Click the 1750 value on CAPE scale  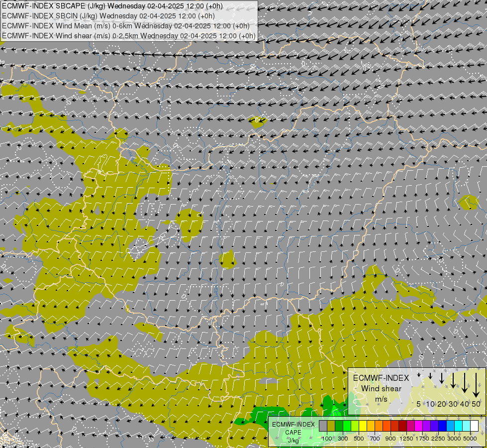click(x=422, y=439)
